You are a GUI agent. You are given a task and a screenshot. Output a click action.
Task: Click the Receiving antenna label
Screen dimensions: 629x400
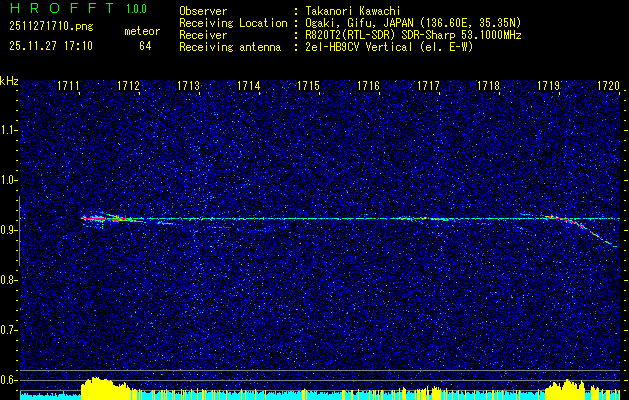[x=230, y=47]
